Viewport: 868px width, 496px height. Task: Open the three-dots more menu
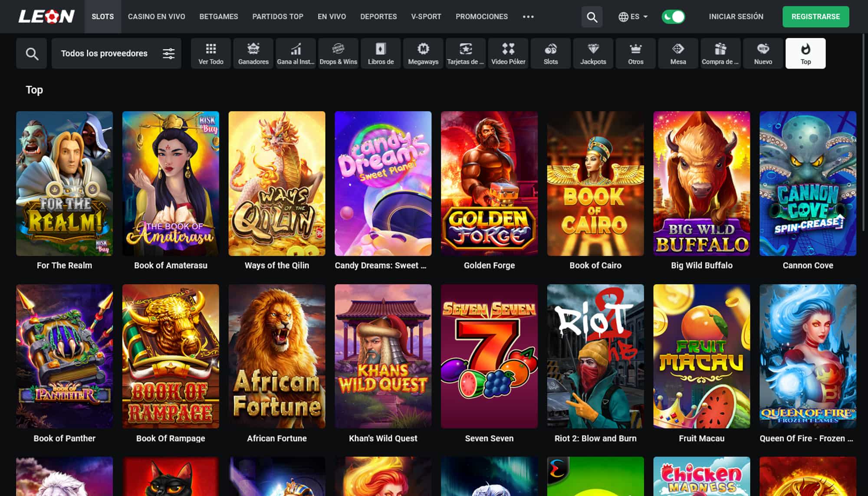528,17
